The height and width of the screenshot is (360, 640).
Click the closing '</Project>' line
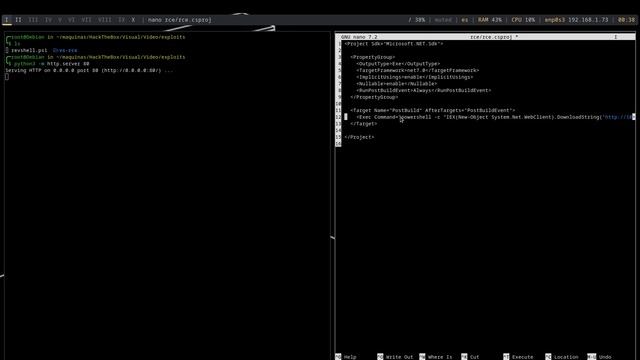click(x=359, y=137)
